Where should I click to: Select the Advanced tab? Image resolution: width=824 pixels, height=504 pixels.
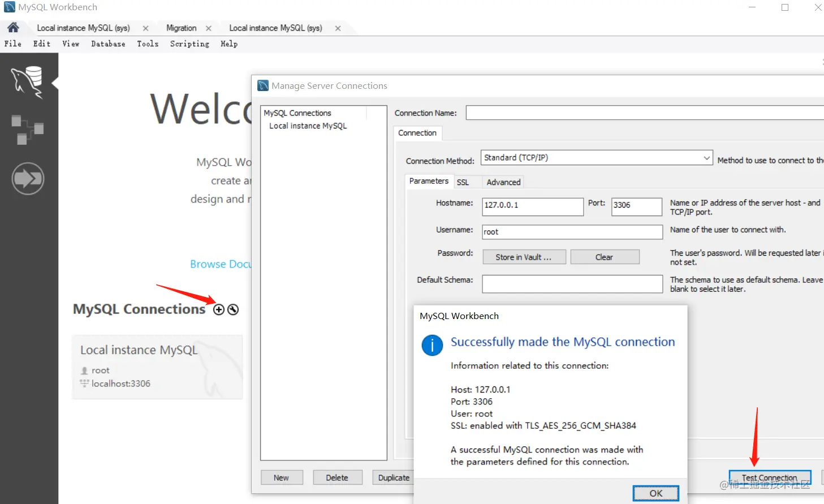(503, 182)
